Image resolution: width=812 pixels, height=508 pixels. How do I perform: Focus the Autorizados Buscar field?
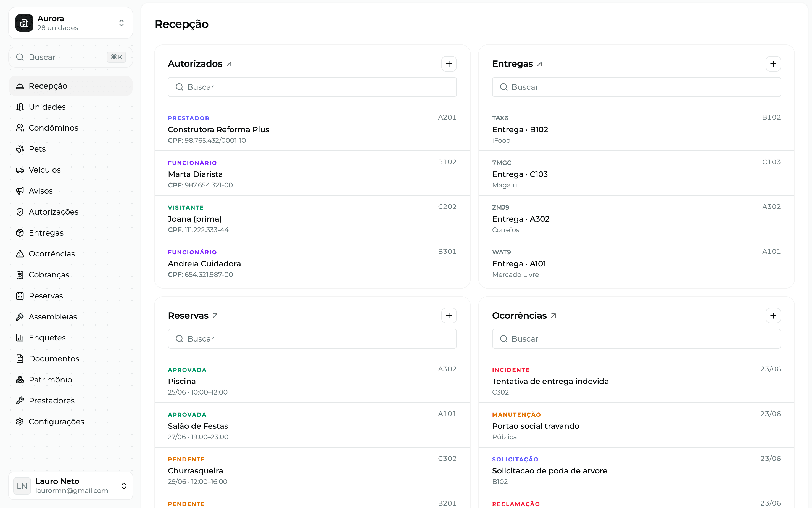point(312,87)
